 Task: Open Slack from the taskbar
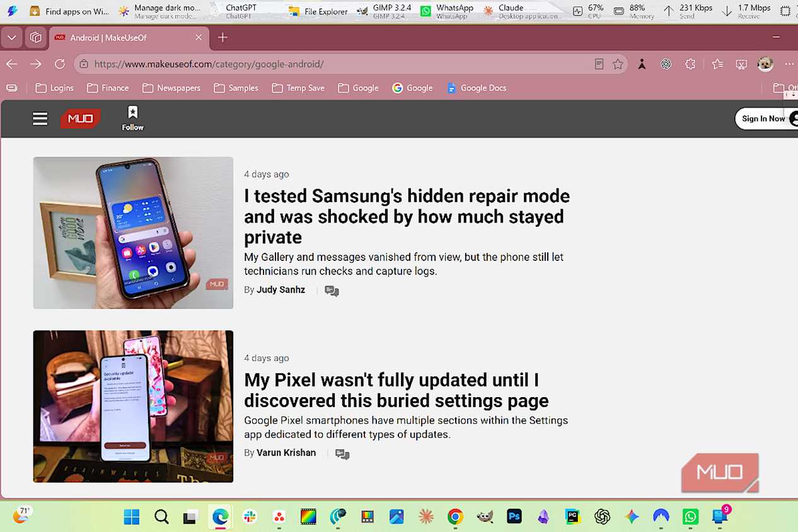[x=250, y=517]
